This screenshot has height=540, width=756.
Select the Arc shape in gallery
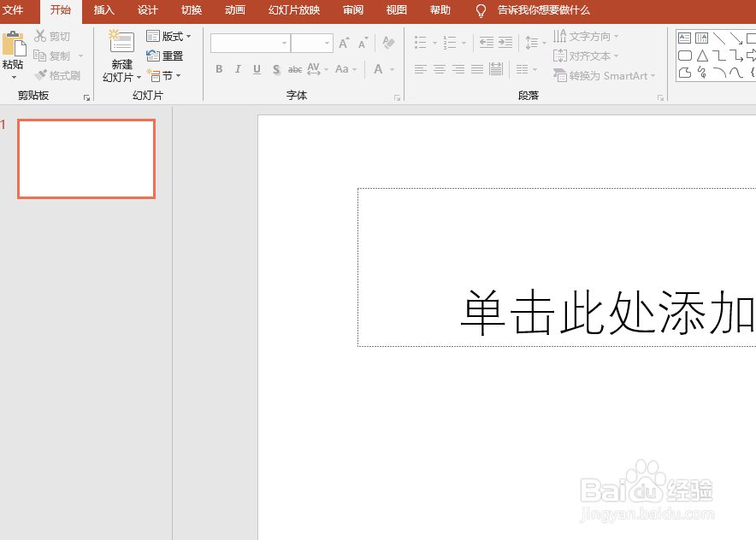click(x=719, y=73)
